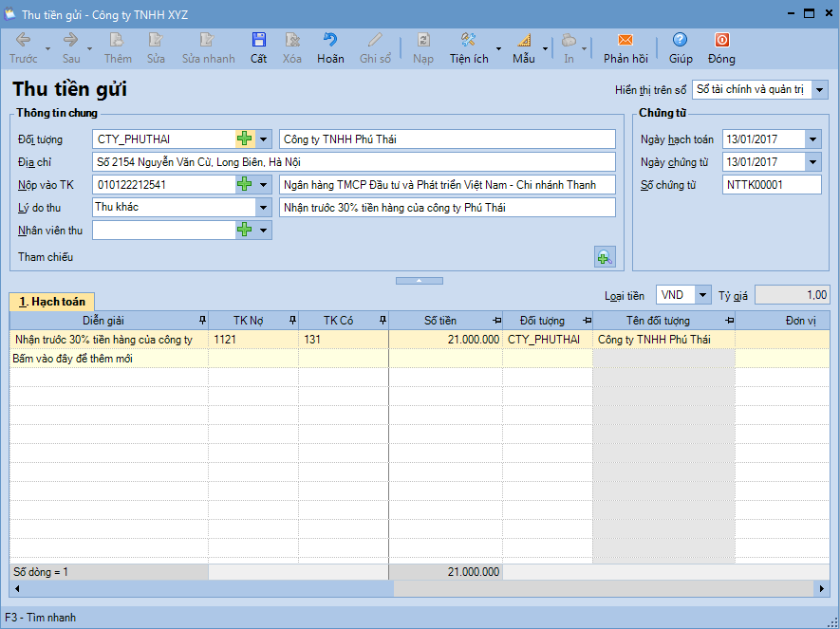Open Lý do thu dropdown
Image resolution: width=840 pixels, height=629 pixels.
click(x=263, y=207)
